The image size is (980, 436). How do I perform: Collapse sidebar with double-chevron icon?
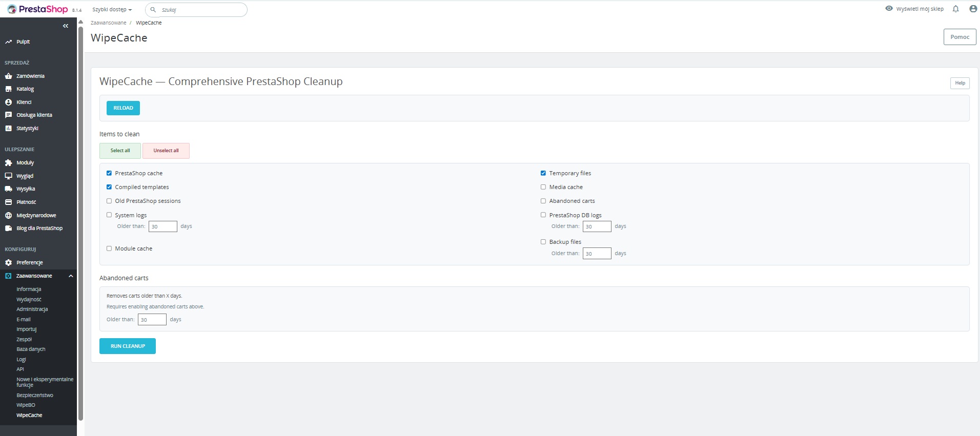[66, 26]
